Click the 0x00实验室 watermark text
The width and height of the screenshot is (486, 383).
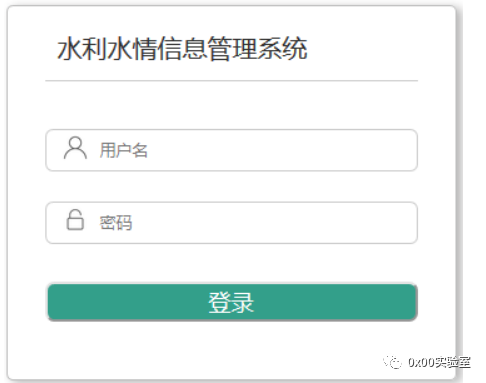tap(439, 362)
